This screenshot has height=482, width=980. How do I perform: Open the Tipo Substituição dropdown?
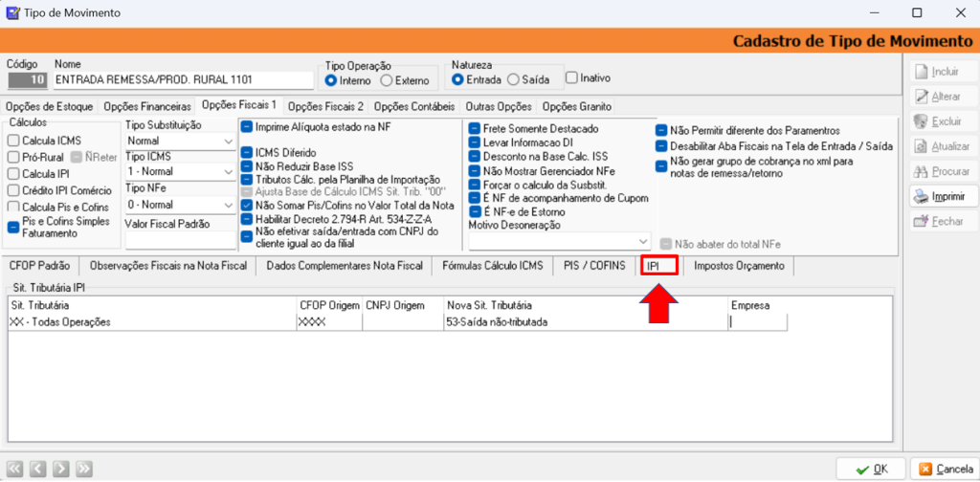pos(180,142)
